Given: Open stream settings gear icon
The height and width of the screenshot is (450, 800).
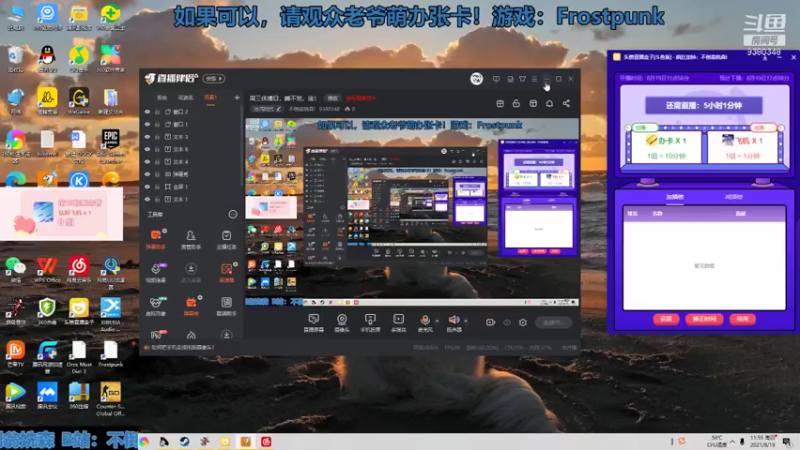Looking at the screenshot, I should [x=523, y=322].
